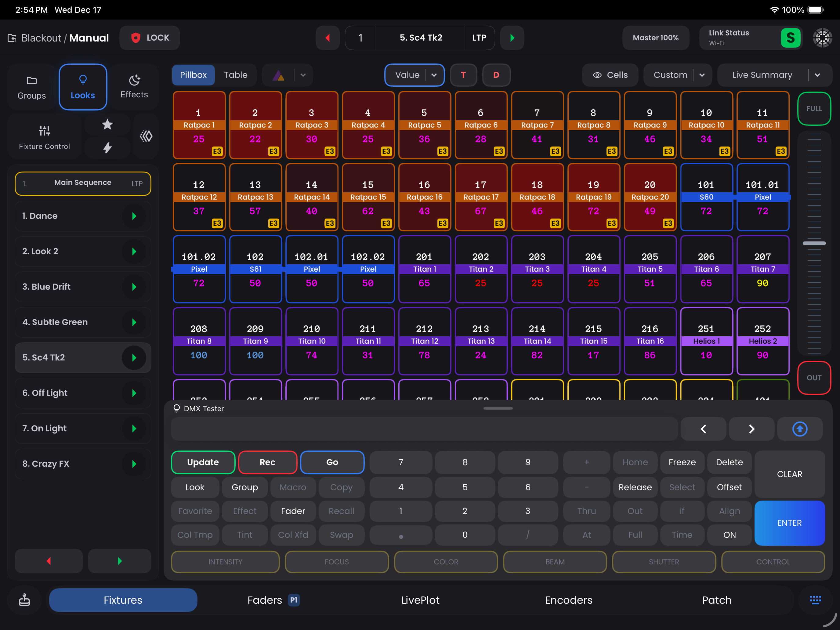Play the Blue Drift look
840x630 pixels.
(x=134, y=287)
